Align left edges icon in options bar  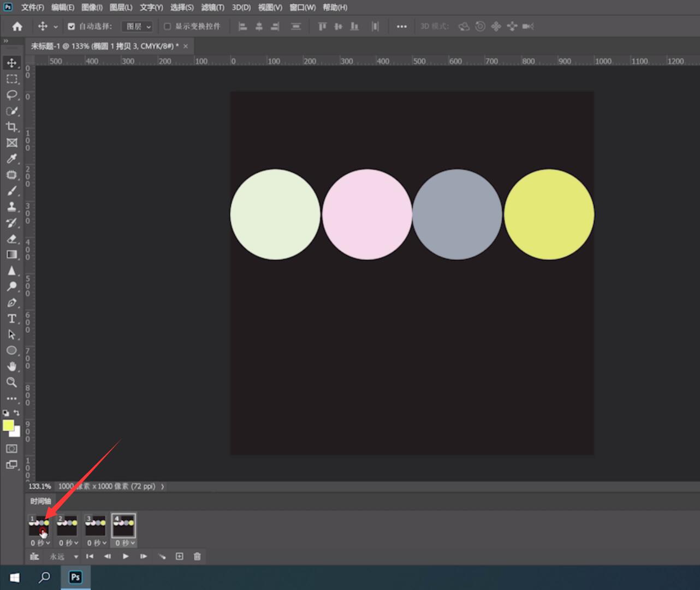point(243,26)
